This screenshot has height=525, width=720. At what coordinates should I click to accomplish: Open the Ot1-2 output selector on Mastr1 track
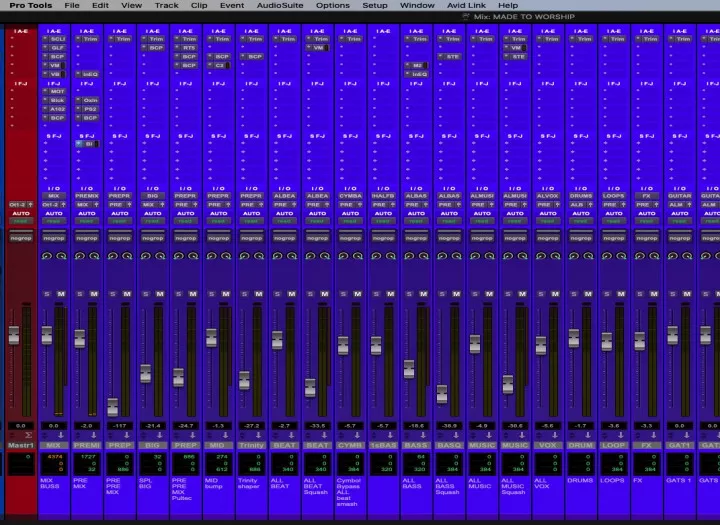pos(18,204)
